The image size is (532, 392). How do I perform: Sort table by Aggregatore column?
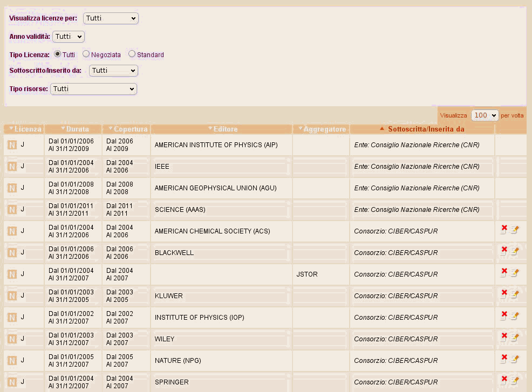pos(322,129)
